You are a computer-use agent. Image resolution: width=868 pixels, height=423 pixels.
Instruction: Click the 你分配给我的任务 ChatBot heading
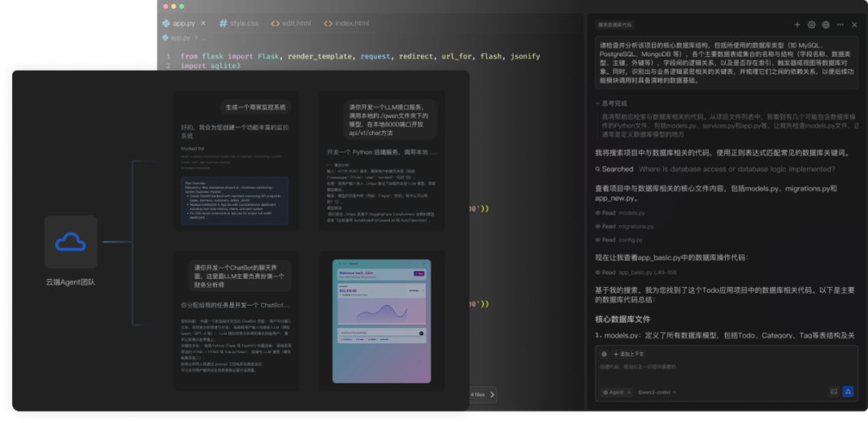[x=235, y=305]
